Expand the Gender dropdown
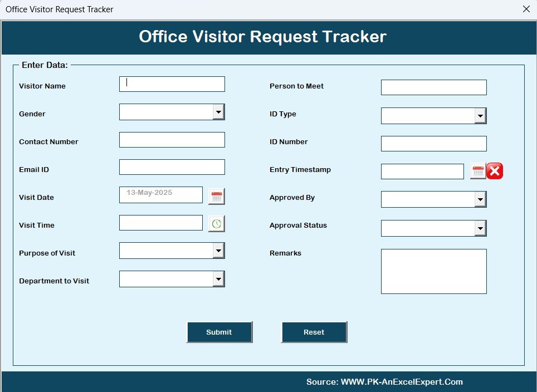Screen dimensions: 537x392 (218, 112)
